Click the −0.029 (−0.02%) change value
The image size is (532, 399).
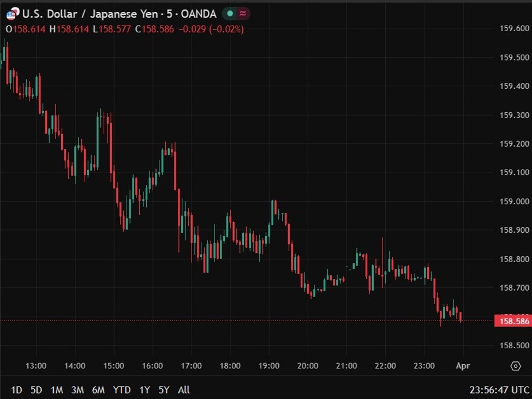click(x=210, y=29)
